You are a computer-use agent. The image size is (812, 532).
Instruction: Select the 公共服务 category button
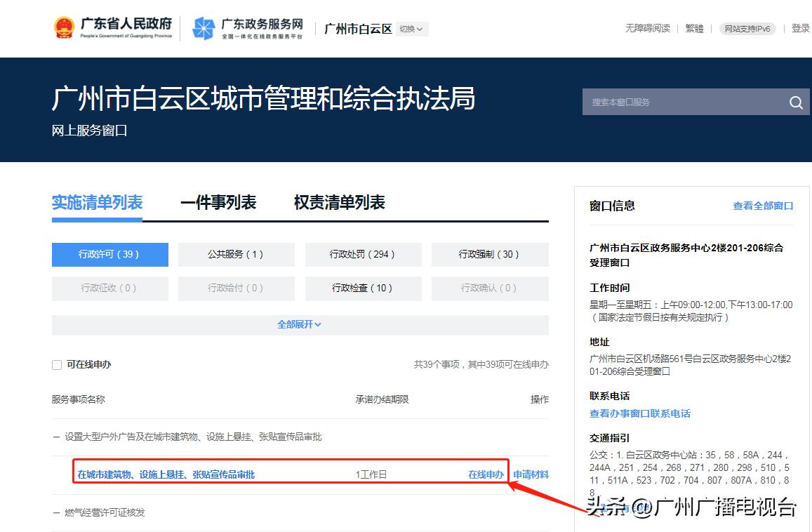(x=237, y=254)
